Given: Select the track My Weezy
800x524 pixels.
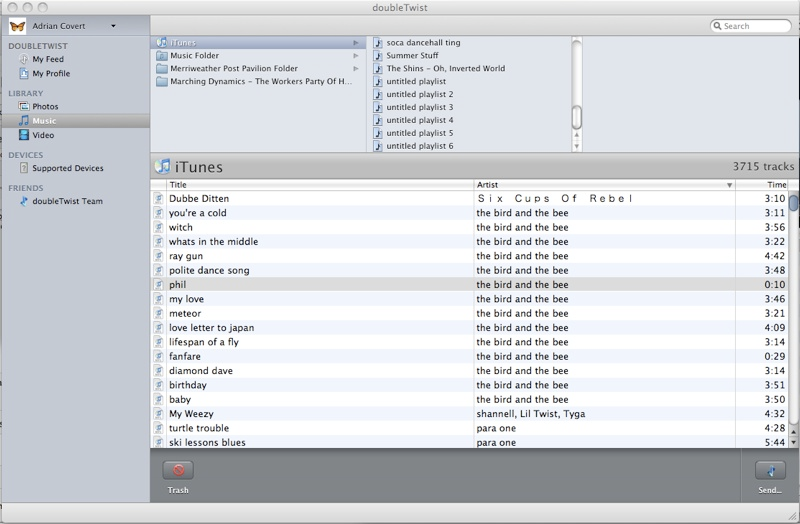Looking at the screenshot, I should click(469, 414).
